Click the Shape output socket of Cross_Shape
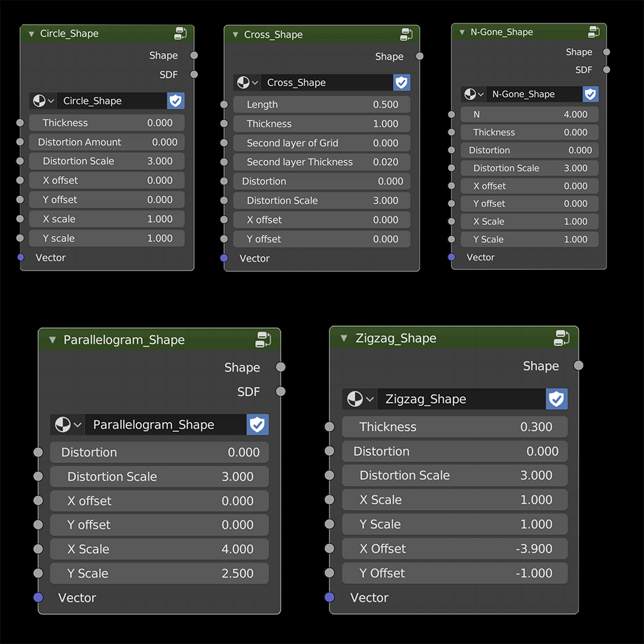 click(419, 56)
